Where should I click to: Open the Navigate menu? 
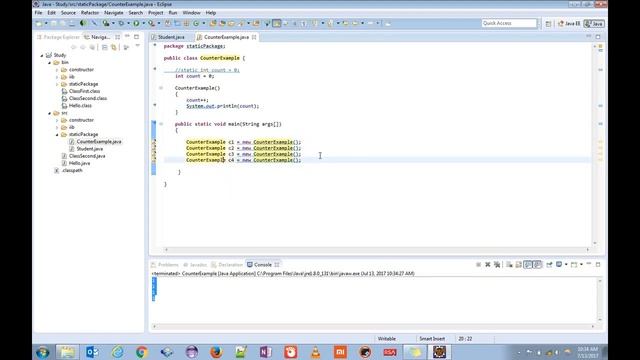click(113, 13)
